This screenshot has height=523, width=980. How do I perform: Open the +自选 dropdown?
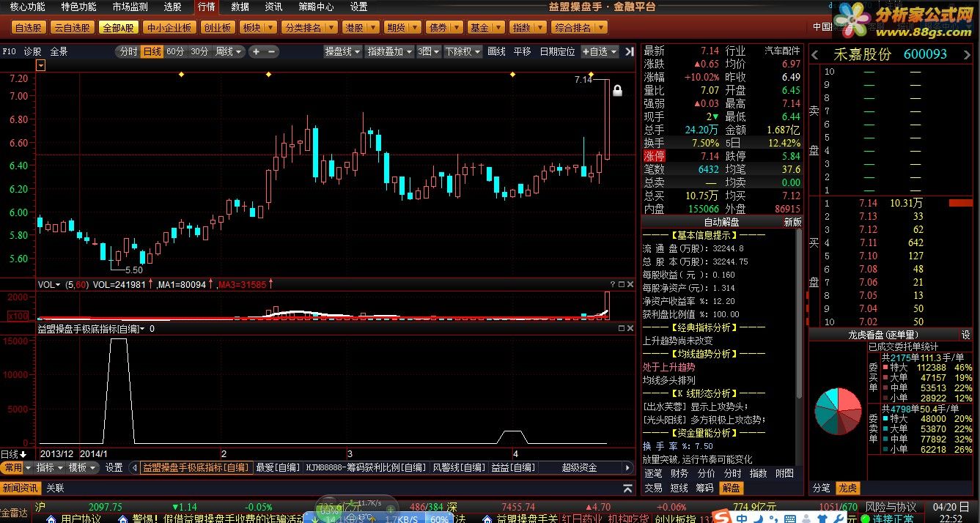click(x=599, y=51)
